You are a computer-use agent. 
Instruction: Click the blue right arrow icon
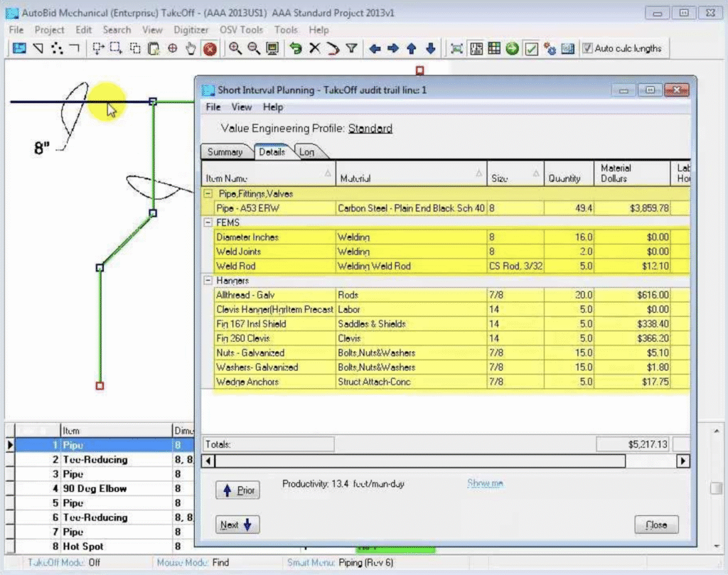393,48
